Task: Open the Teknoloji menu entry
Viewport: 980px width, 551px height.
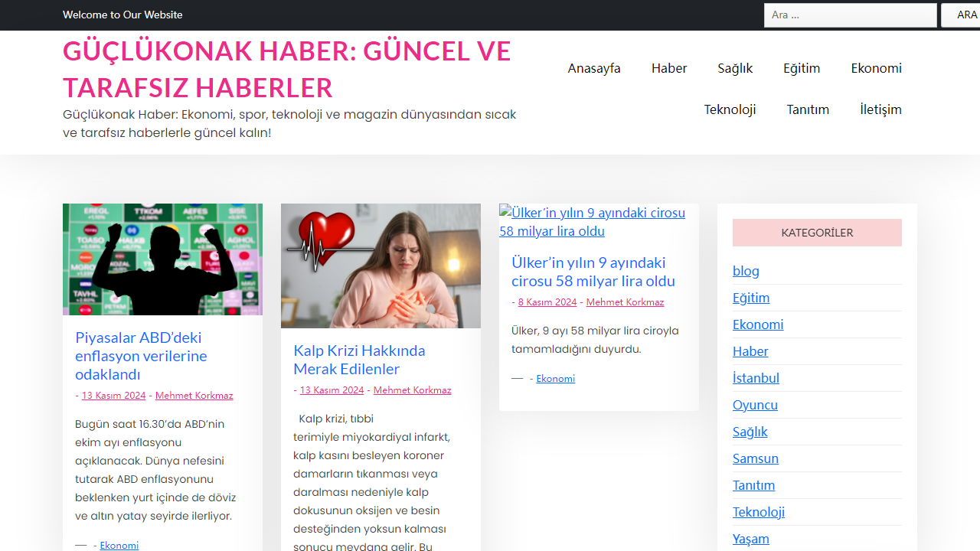Action: 730,109
